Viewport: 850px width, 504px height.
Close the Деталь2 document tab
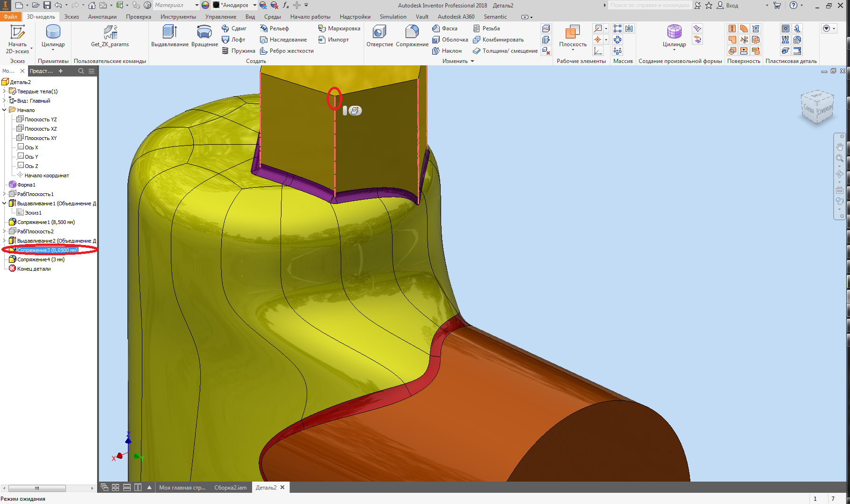point(282,487)
